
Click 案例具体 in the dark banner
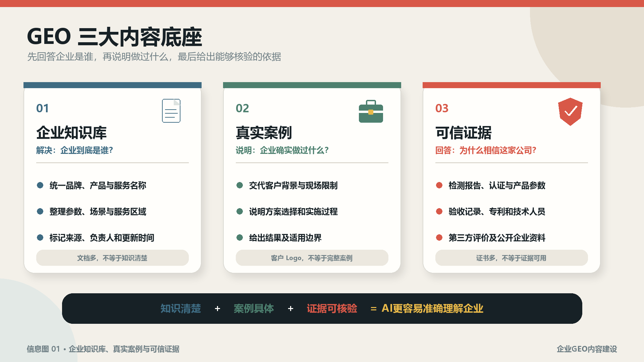point(254,308)
